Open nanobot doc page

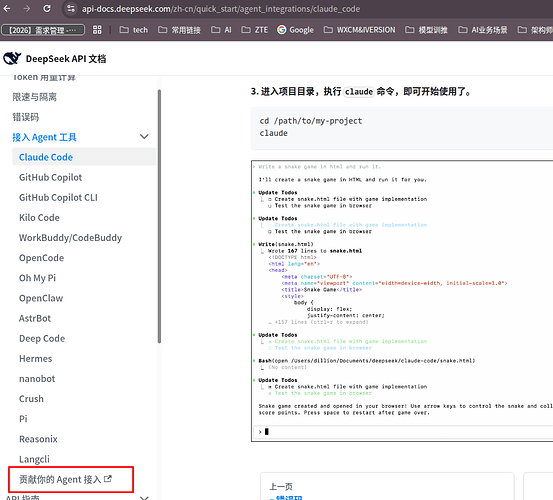coord(37,379)
